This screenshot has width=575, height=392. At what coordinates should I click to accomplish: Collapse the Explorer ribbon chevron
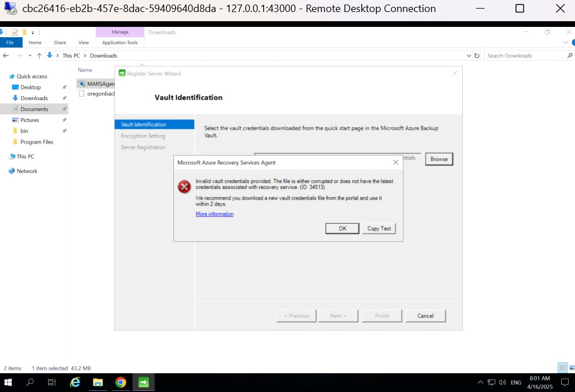pos(565,42)
